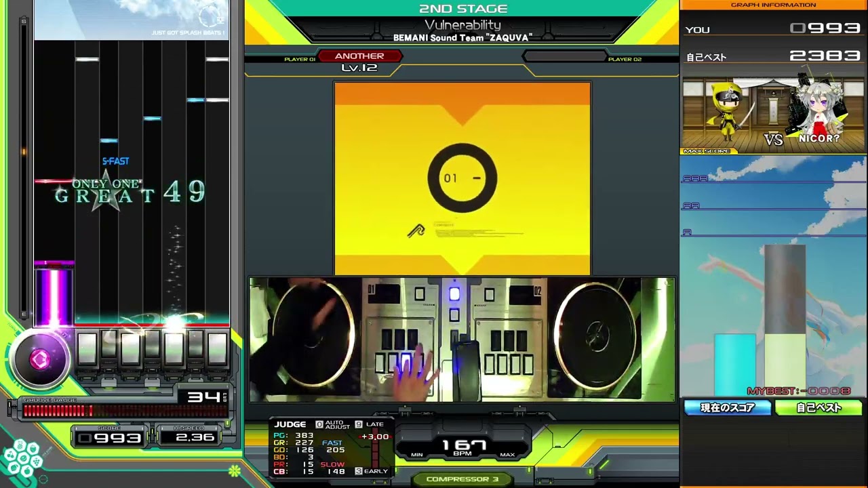The image size is (868, 488).
Task: Click the 現在のスコア button
Action: click(728, 407)
